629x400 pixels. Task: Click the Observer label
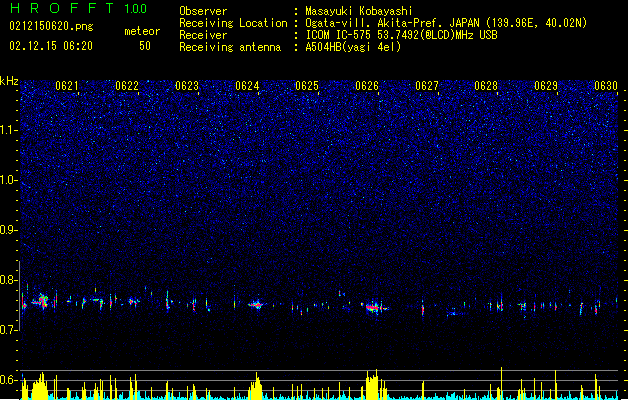(203, 11)
